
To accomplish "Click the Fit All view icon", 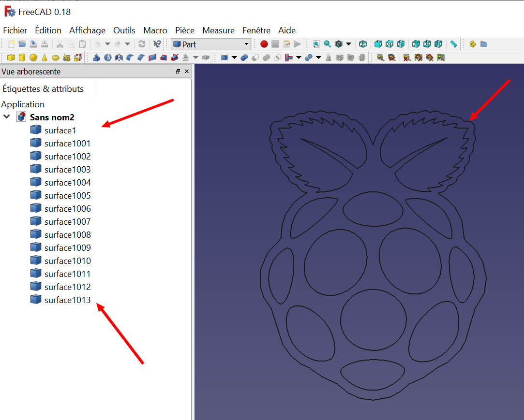I will click(316, 44).
